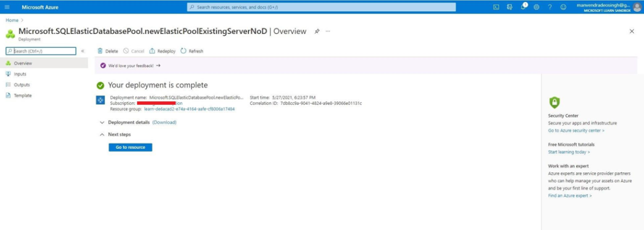Click the Start time value
The image size is (644, 230).
[294, 97]
